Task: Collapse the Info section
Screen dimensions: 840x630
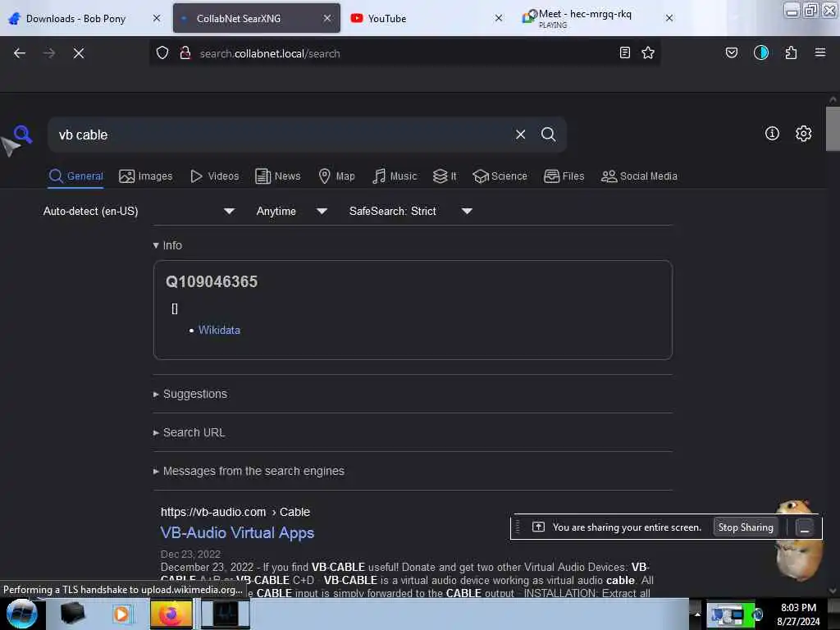Action: click(167, 245)
